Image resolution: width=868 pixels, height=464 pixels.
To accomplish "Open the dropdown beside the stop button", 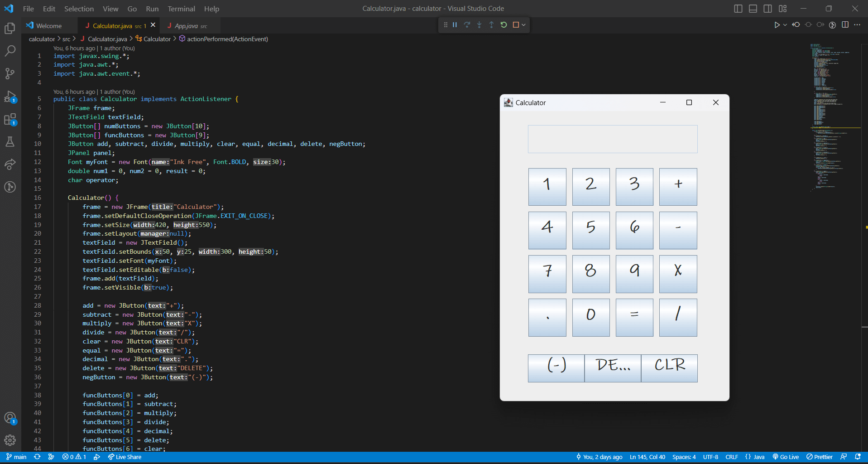I will pos(524,25).
